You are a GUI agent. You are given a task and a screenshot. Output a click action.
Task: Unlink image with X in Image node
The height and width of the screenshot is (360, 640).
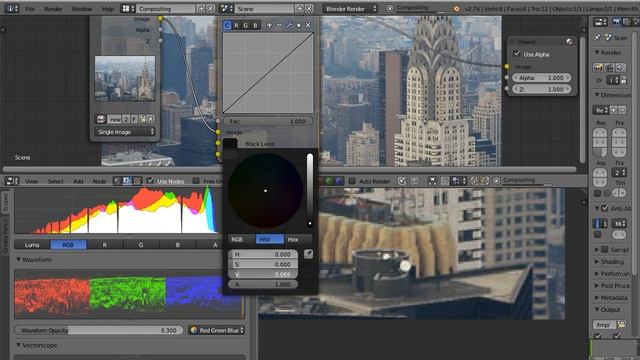(x=151, y=119)
